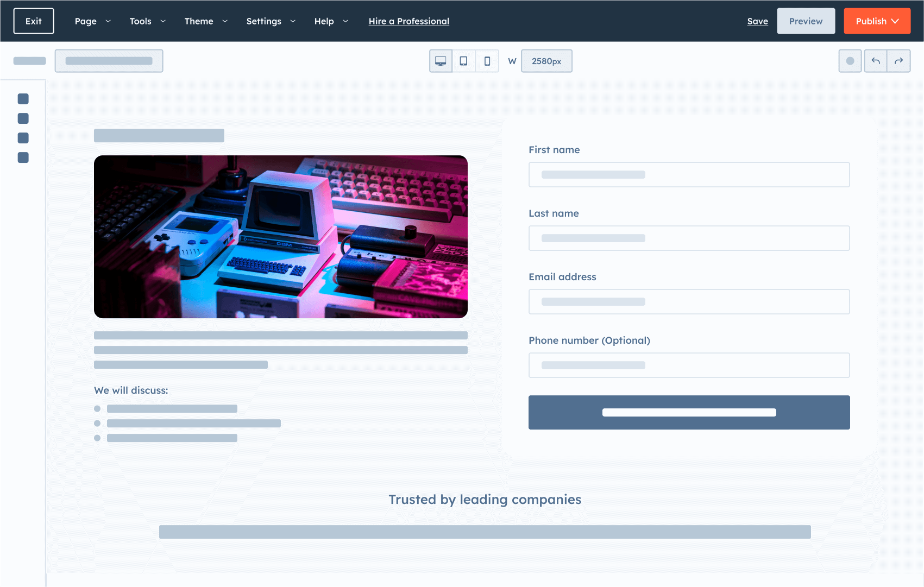Click the Save link

coord(757,21)
